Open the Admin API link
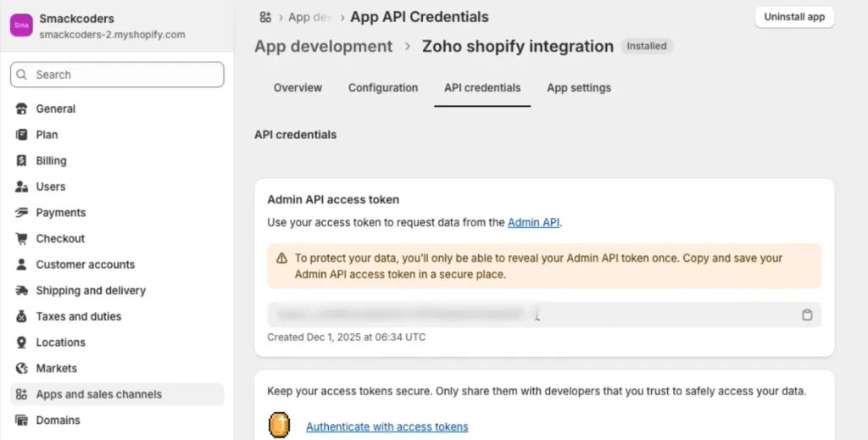 click(x=533, y=222)
